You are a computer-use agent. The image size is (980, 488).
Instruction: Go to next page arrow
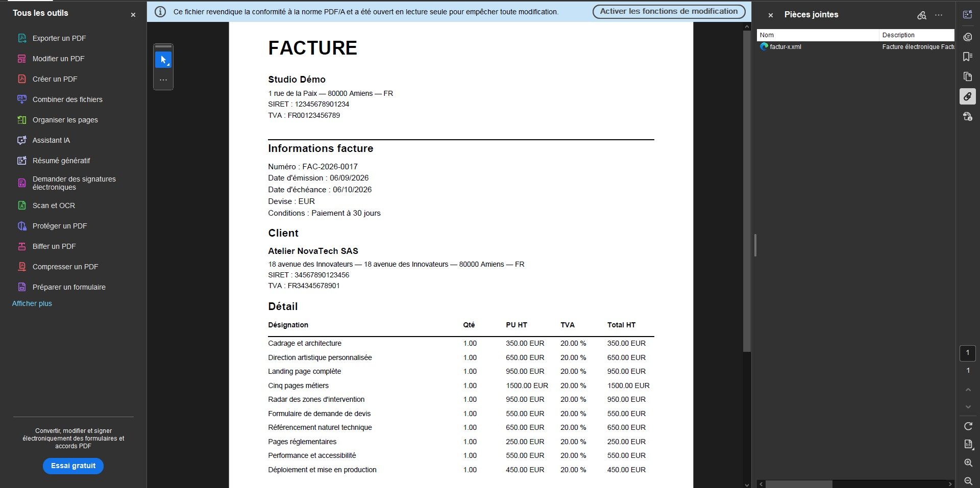click(x=968, y=407)
